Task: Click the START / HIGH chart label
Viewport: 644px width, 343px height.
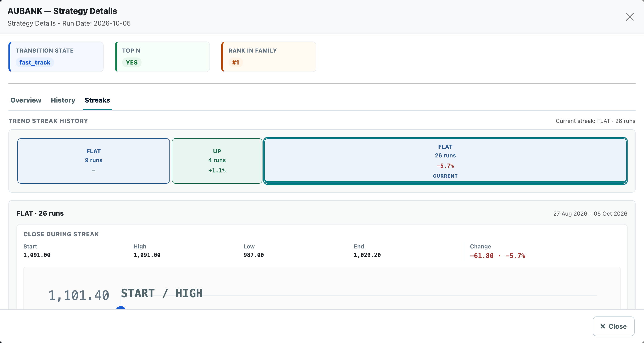Action: pyautogui.click(x=162, y=293)
